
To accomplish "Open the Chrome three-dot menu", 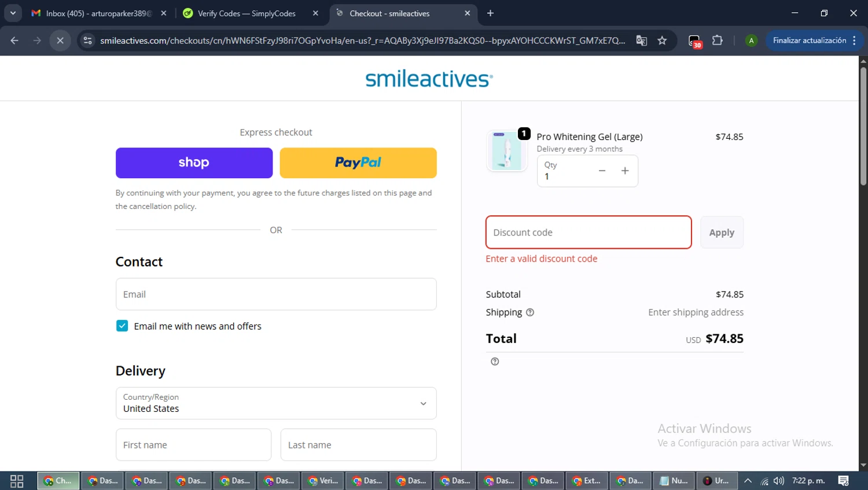I will [855, 40].
